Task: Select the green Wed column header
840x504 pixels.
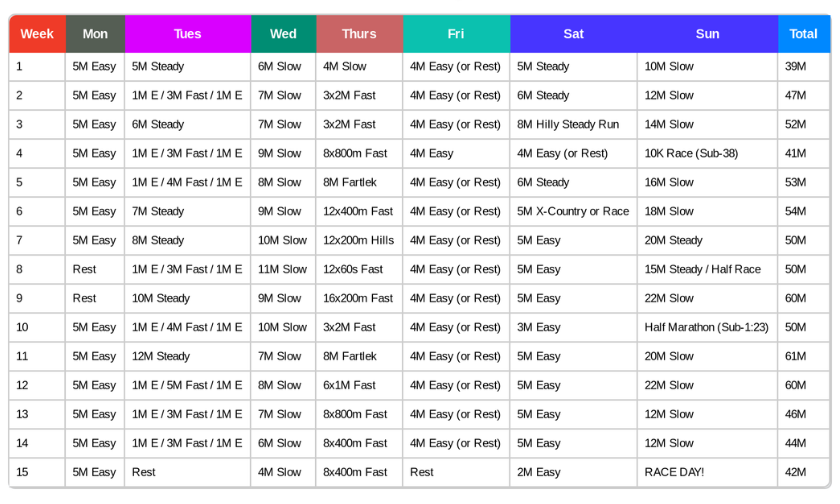Action: pos(283,34)
